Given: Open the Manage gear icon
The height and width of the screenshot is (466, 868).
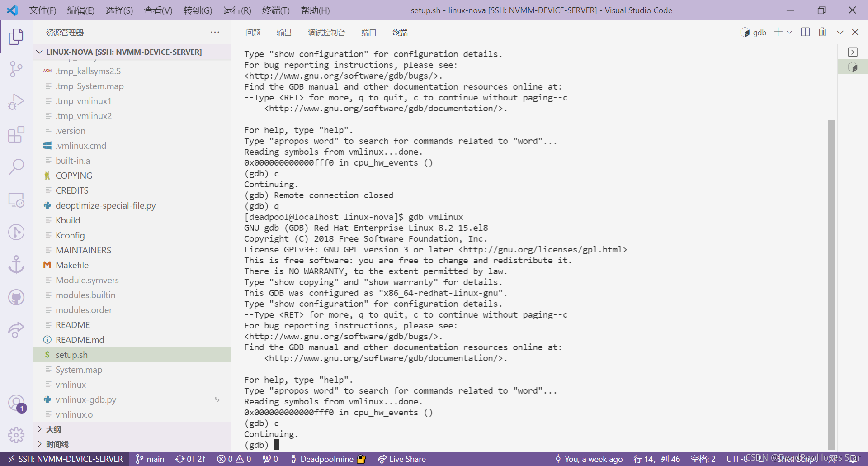Looking at the screenshot, I should (16, 435).
